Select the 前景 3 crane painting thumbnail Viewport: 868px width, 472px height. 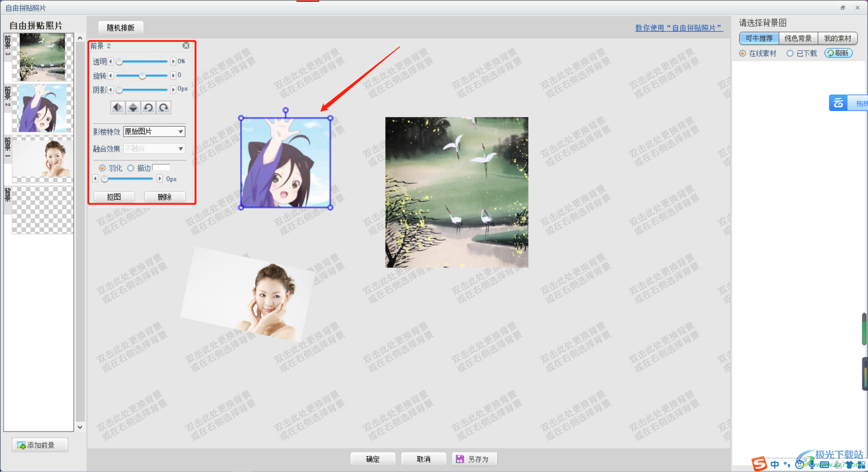tap(42, 57)
